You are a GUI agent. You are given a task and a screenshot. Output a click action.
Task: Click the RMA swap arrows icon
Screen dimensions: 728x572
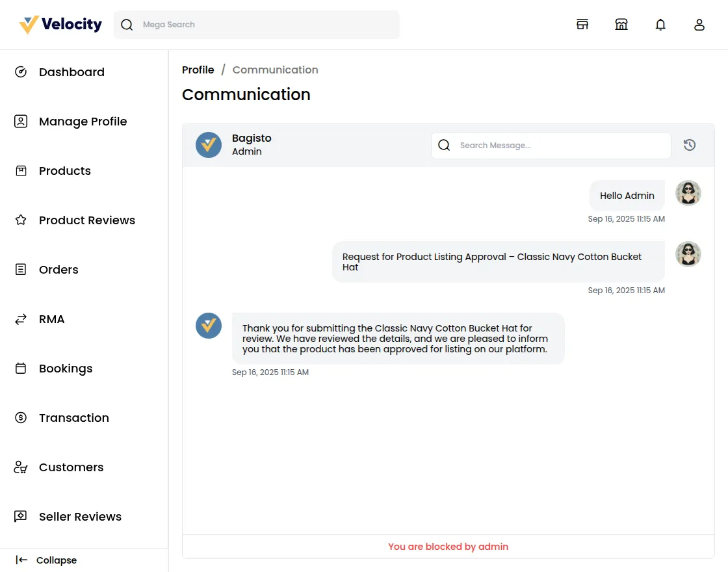(21, 319)
